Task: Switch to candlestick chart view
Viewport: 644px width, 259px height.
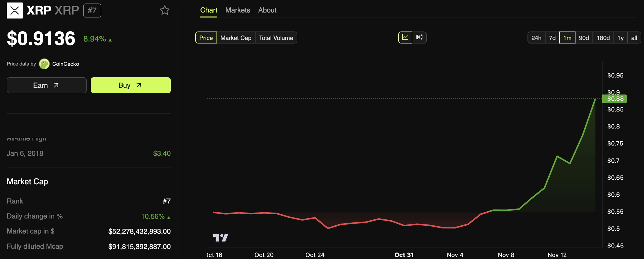Action: 419,37
